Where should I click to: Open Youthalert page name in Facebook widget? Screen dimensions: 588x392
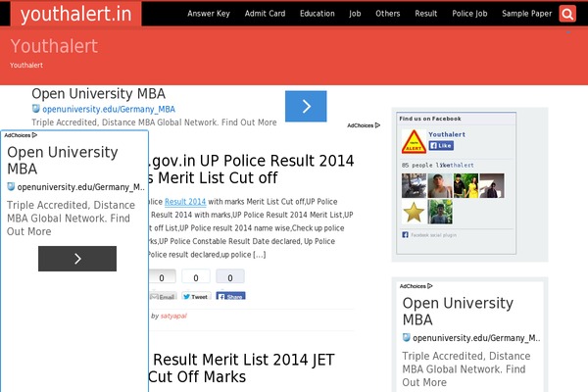click(x=447, y=134)
